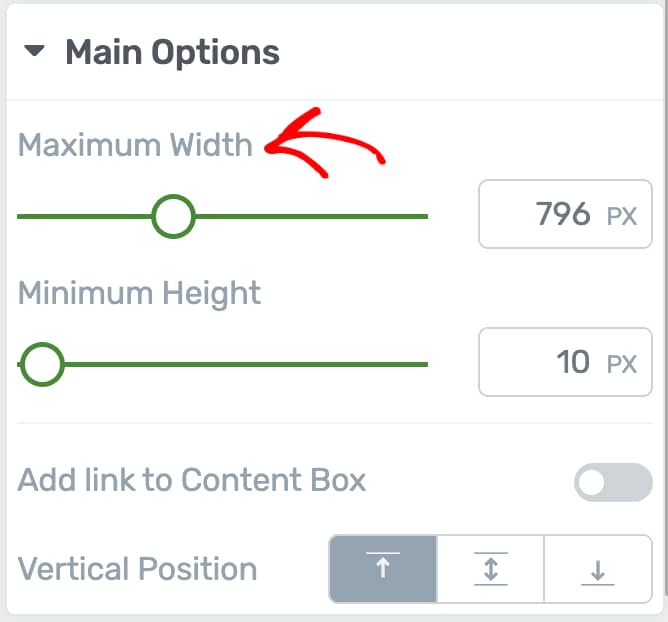This screenshot has width=668, height=622.
Task: Select bottom vertical position icon
Action: click(x=597, y=570)
